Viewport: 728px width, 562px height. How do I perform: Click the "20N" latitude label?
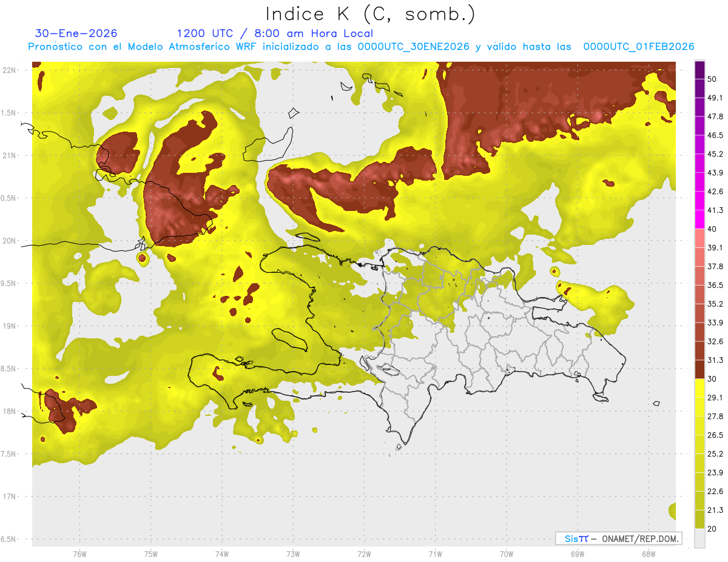pos(8,241)
